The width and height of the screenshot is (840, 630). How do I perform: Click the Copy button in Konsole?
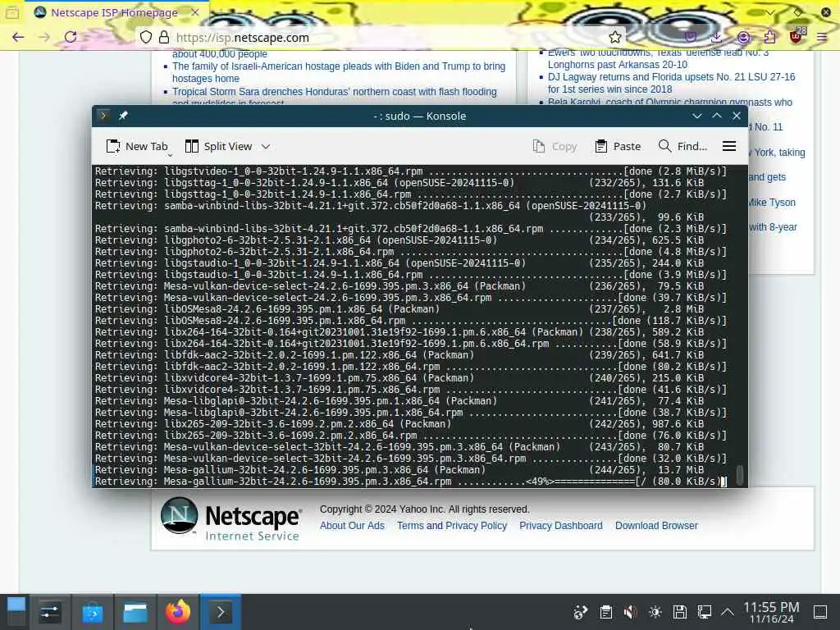pyautogui.click(x=555, y=146)
